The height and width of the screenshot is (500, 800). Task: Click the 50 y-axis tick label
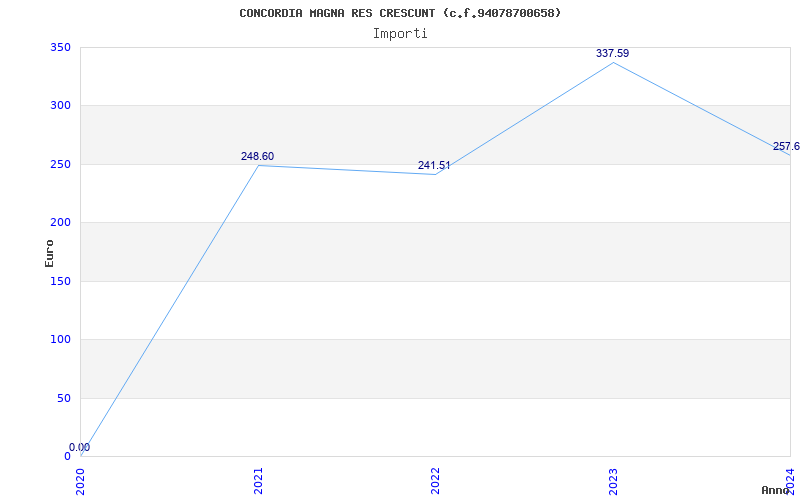click(x=63, y=398)
